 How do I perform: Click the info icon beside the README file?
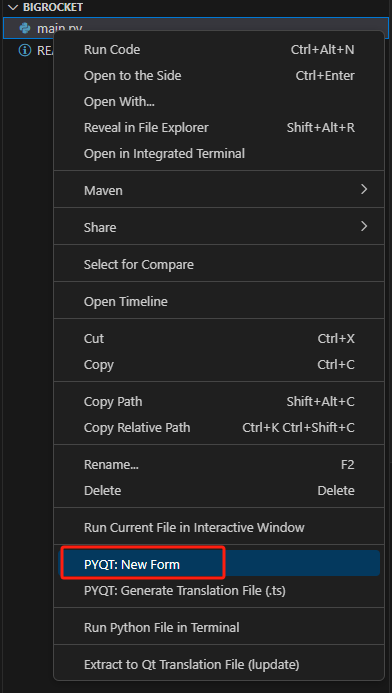25,50
